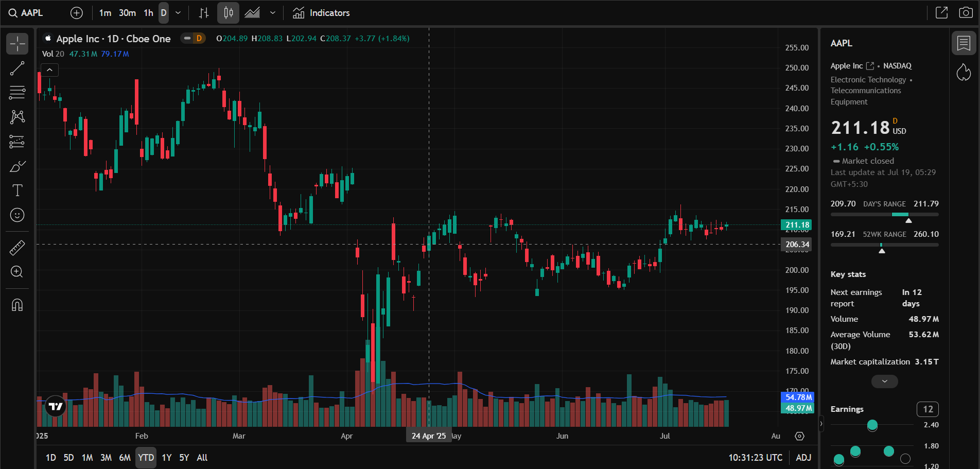Select the D daily interval
The image size is (980, 469).
point(164,13)
